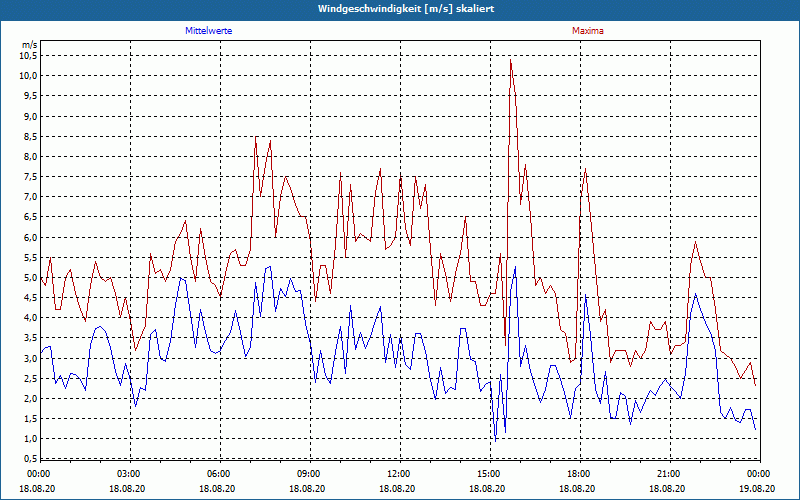This screenshot has height=500, width=800.
Task: Select the 1,5 y-axis value
Action: [31, 418]
